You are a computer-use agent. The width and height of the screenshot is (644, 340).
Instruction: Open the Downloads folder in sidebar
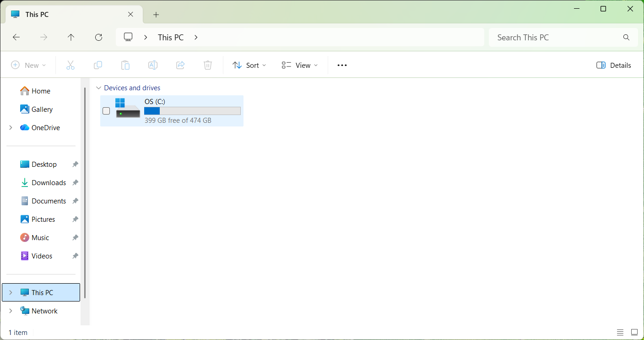49,183
